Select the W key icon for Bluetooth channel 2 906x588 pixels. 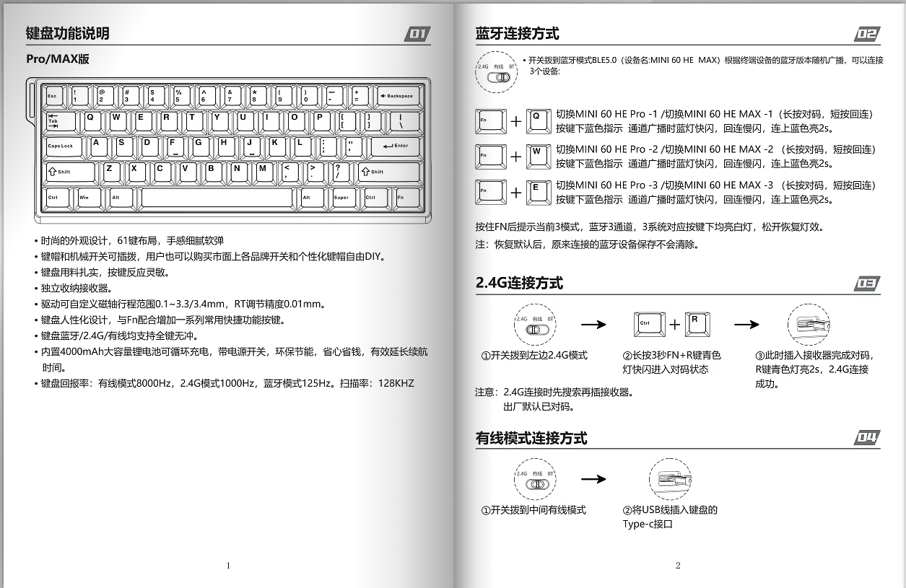click(539, 156)
